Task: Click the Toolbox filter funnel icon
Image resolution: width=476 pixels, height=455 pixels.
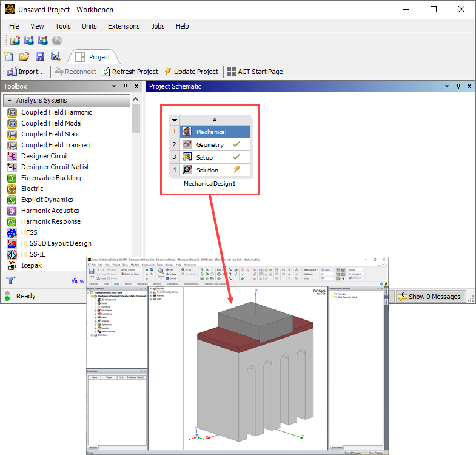Action: coord(10,280)
